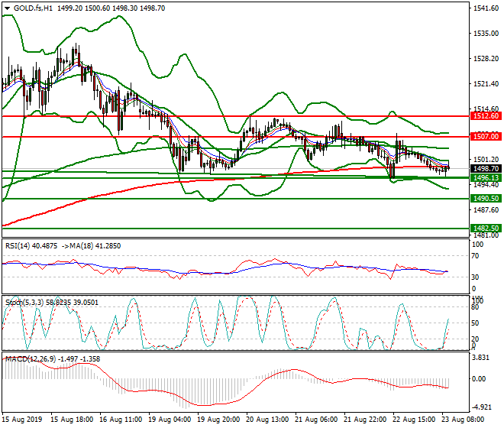Click the MACD scale value 0.00
The image size is (504, 428).
(x=479, y=379)
